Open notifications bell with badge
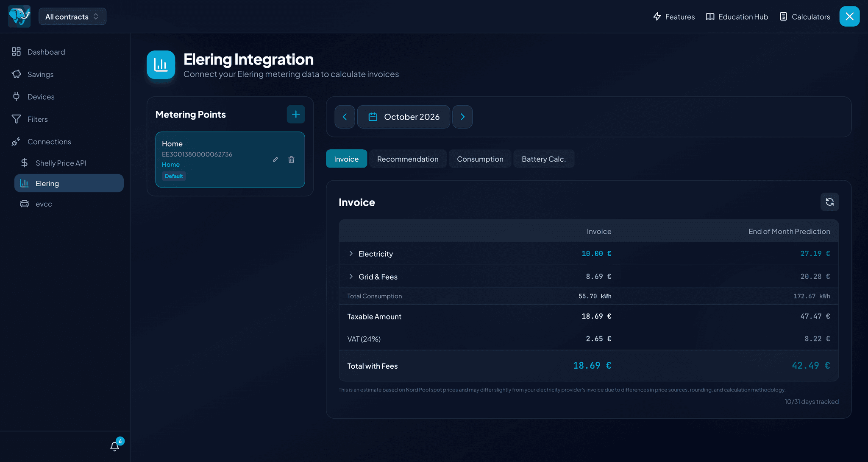The width and height of the screenshot is (868, 462). (115, 445)
